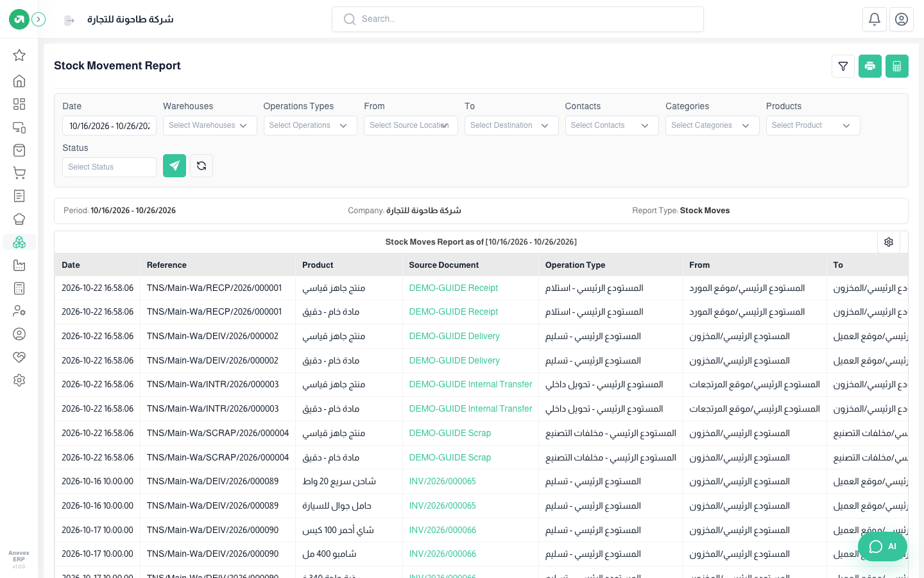Expand the Select Categories dropdown
Screen dimensions: 924x578
(x=712, y=126)
